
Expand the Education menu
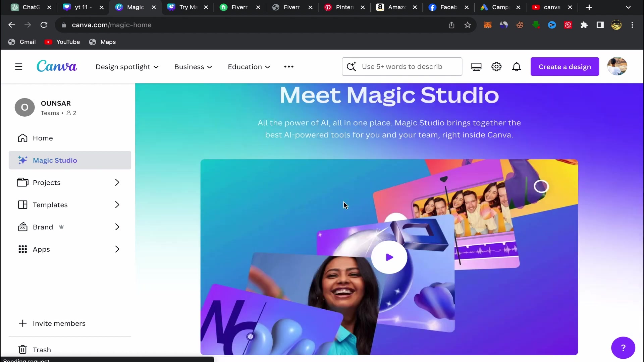[249, 67]
